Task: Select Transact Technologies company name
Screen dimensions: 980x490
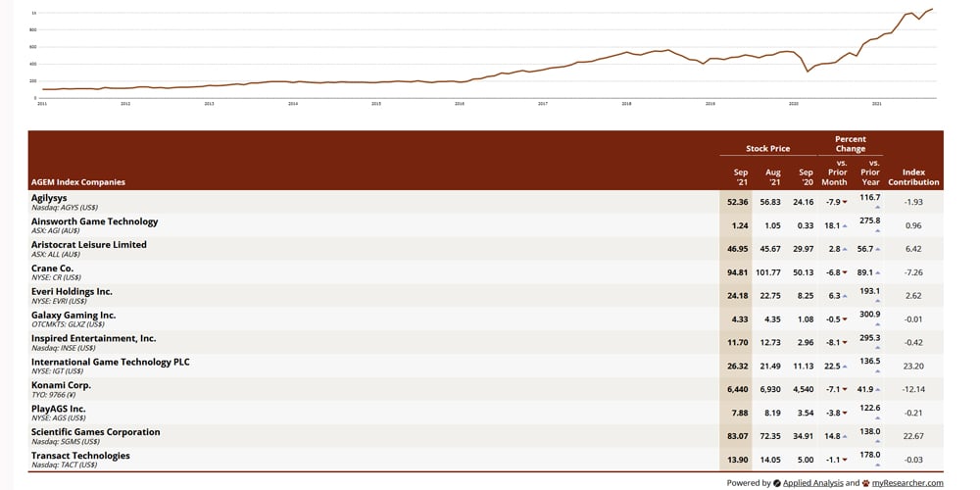Action: (x=80, y=456)
